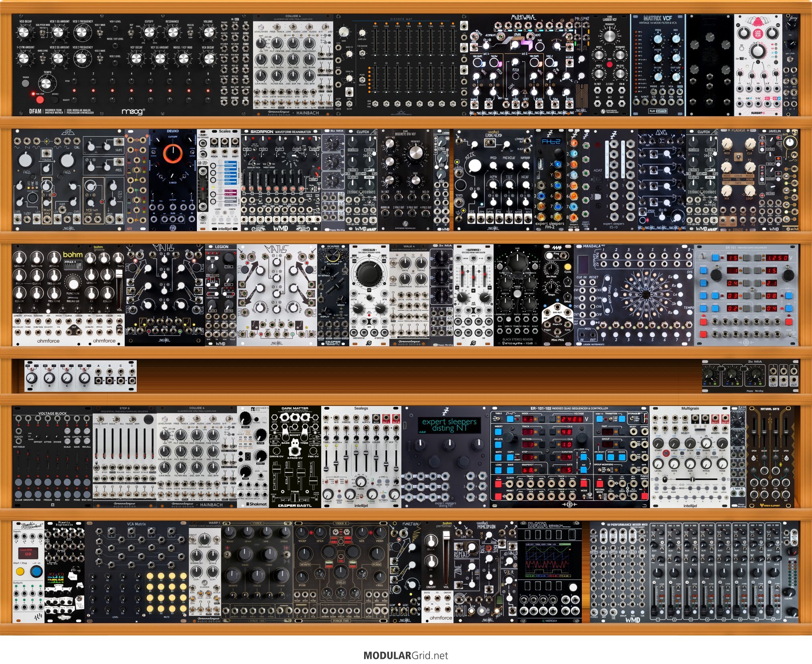Screen dimensions: 812x664
Task: Click the DFAM TEMPO knob
Action: [47, 84]
